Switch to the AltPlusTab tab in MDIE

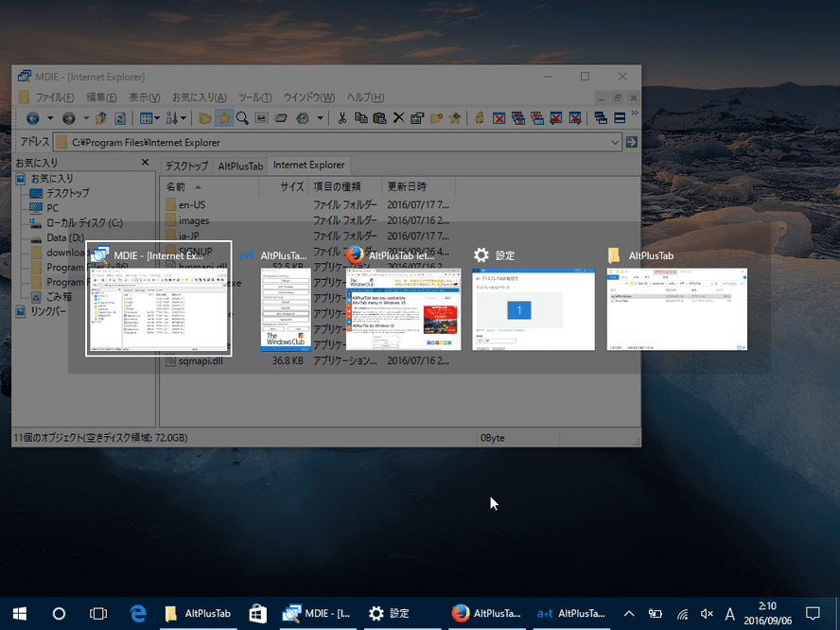pos(240,166)
